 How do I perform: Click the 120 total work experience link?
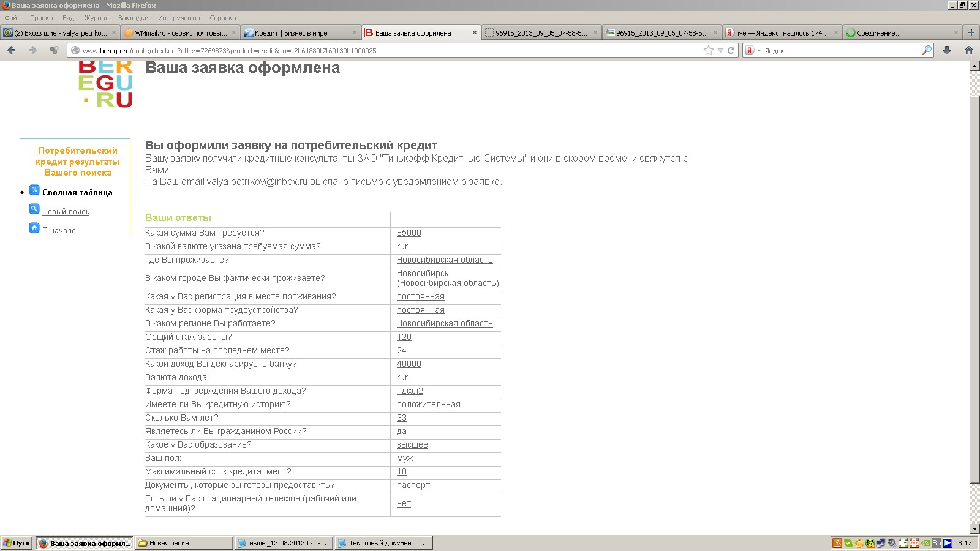click(404, 337)
